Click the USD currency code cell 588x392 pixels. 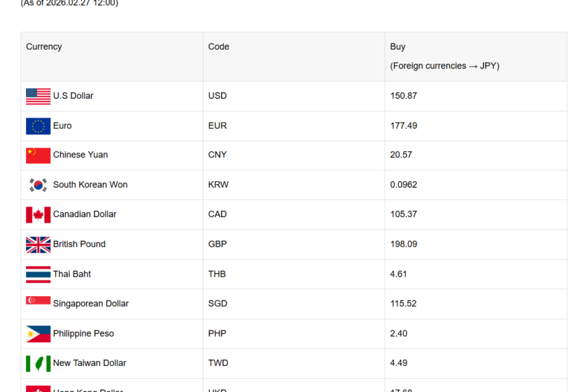[x=218, y=96]
